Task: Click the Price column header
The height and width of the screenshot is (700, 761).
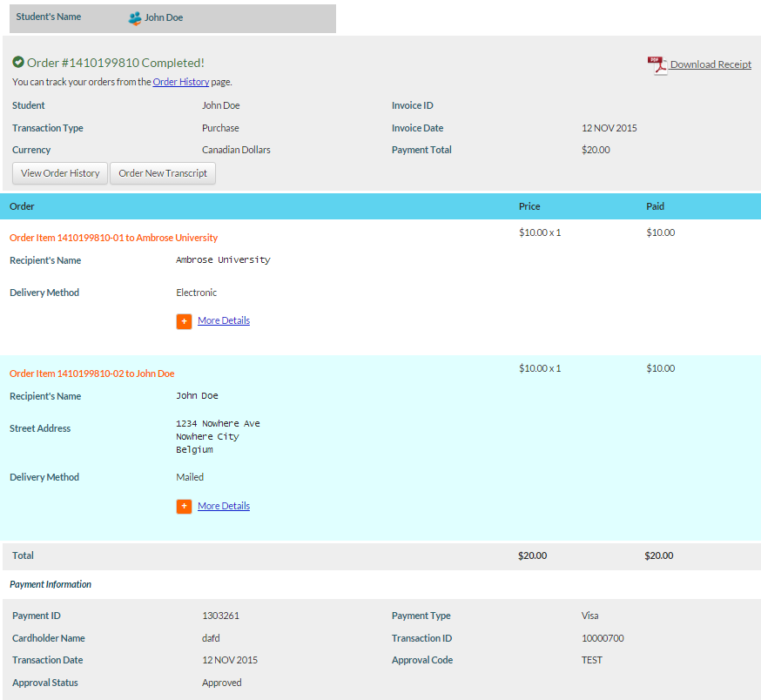Action: [x=529, y=206]
